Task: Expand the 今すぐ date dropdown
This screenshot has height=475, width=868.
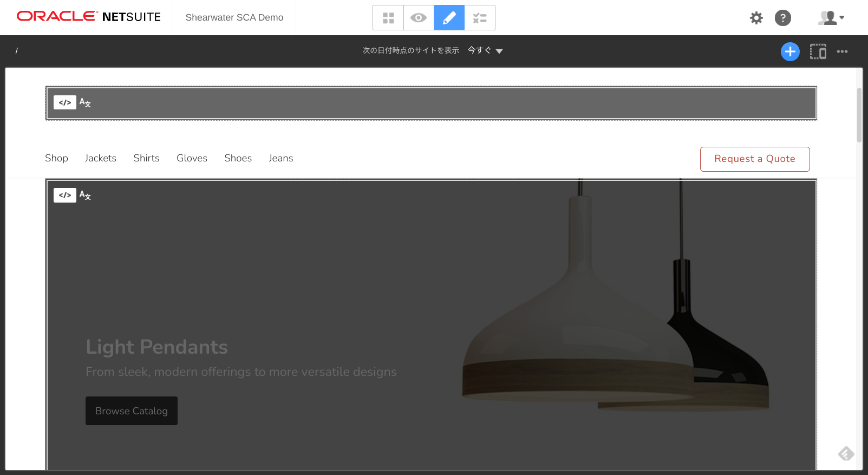Action: [485, 50]
